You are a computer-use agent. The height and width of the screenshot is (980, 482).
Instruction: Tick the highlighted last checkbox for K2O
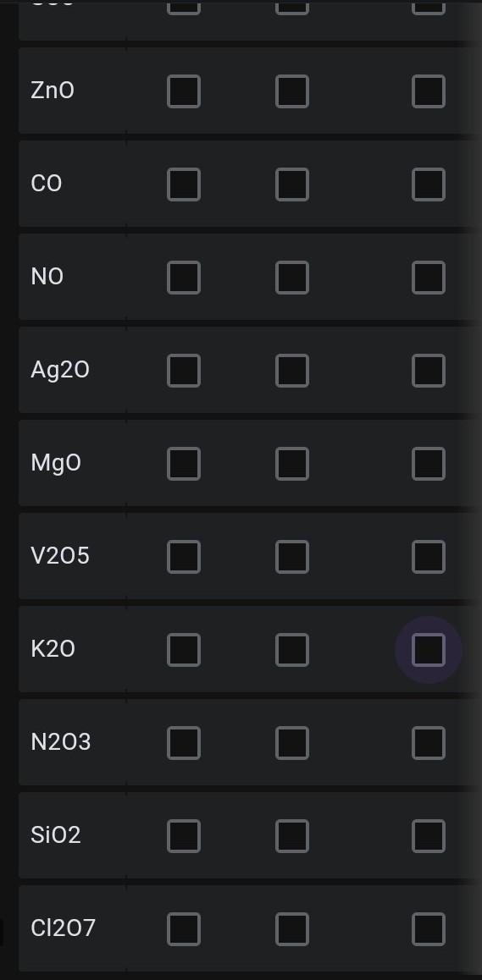(429, 650)
